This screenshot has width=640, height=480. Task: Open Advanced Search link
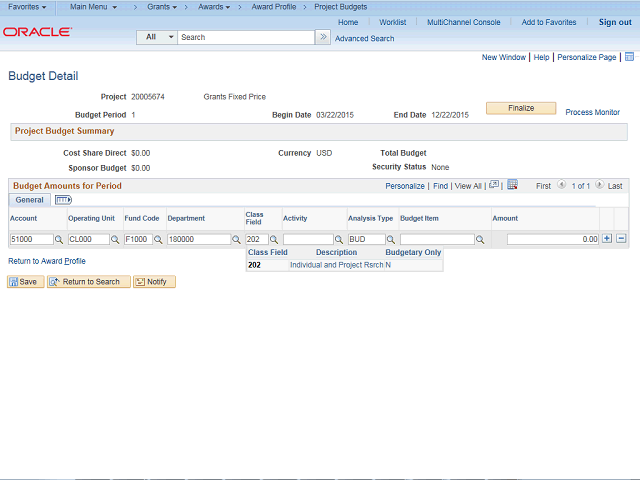coord(364,38)
